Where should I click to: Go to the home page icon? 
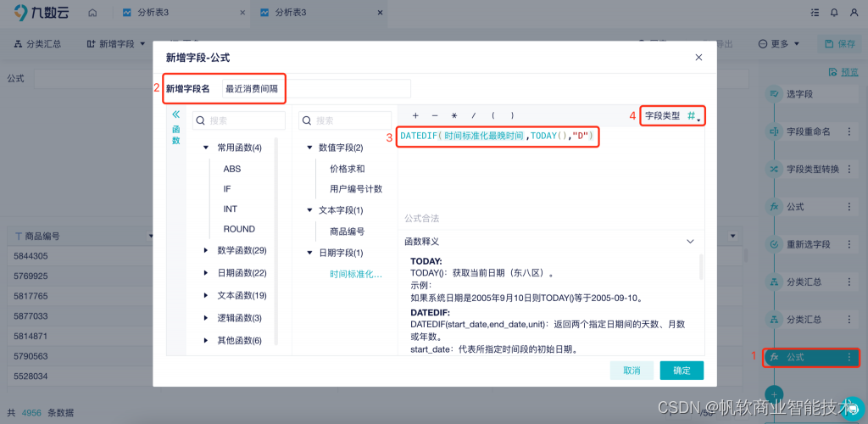point(93,12)
